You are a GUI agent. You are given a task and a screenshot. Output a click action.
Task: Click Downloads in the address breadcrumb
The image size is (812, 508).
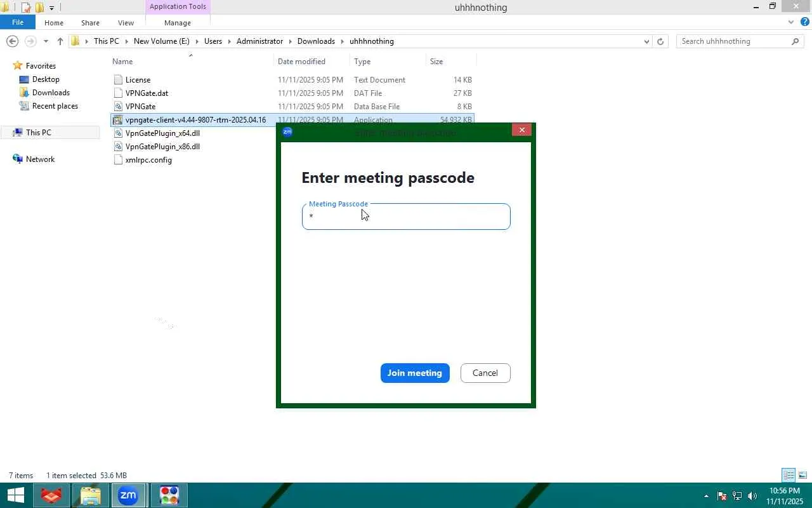[316, 41]
